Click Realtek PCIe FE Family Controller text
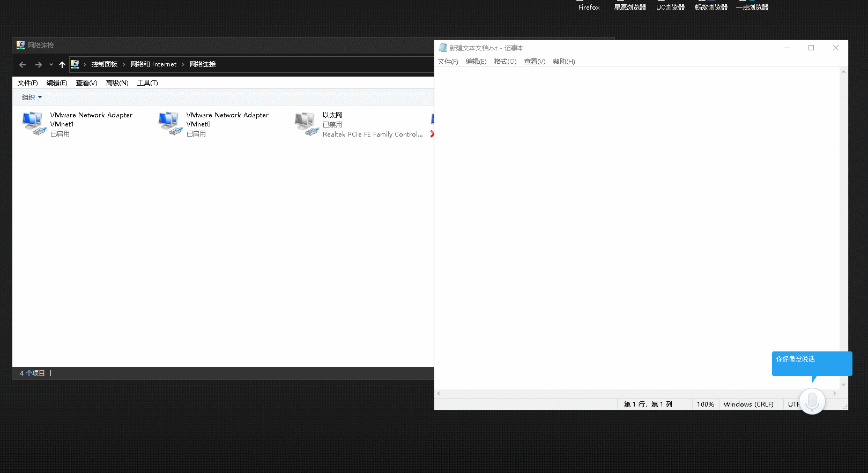The width and height of the screenshot is (868, 473). click(x=373, y=134)
